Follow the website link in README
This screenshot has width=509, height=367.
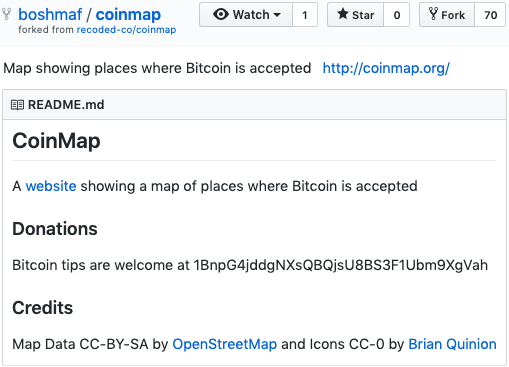[x=51, y=186]
